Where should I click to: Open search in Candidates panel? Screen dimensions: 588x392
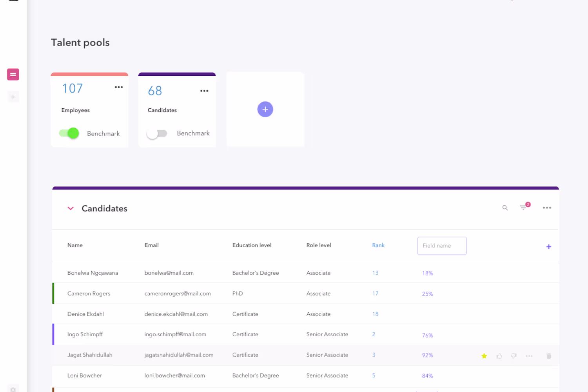[505, 208]
